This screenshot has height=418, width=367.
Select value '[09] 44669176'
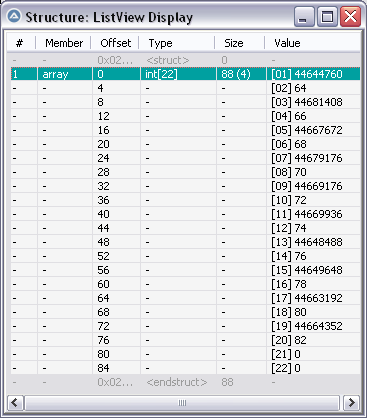(307, 186)
